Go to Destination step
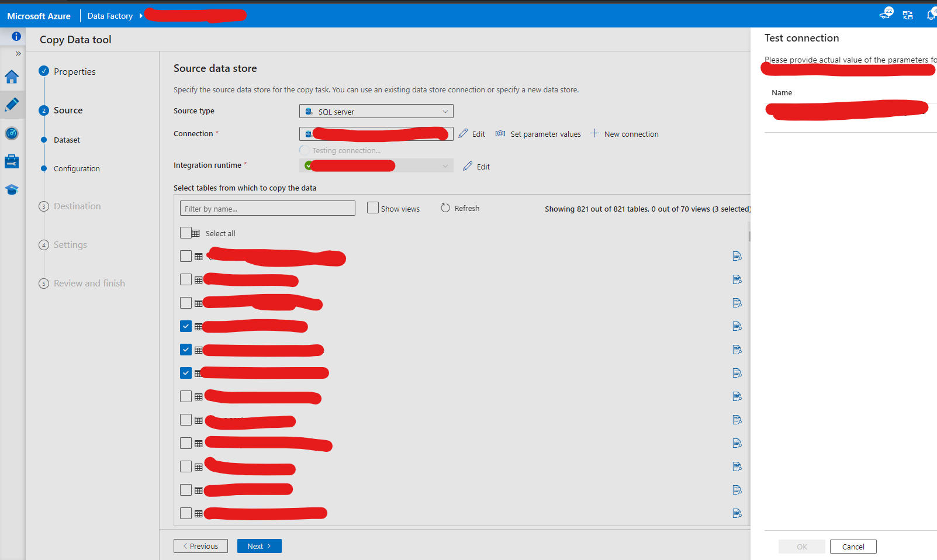Screen dimensions: 937x560 (77, 206)
